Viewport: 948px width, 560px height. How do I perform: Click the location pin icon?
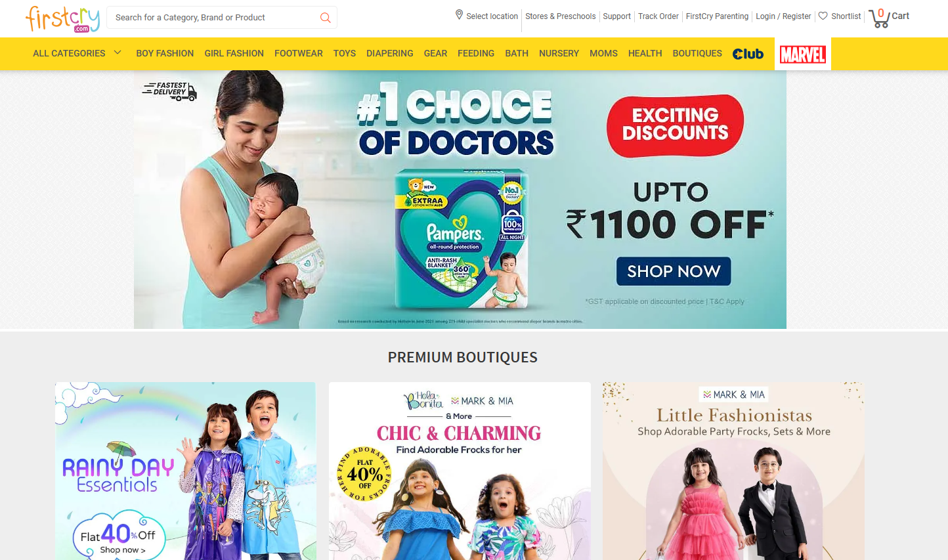(x=459, y=14)
